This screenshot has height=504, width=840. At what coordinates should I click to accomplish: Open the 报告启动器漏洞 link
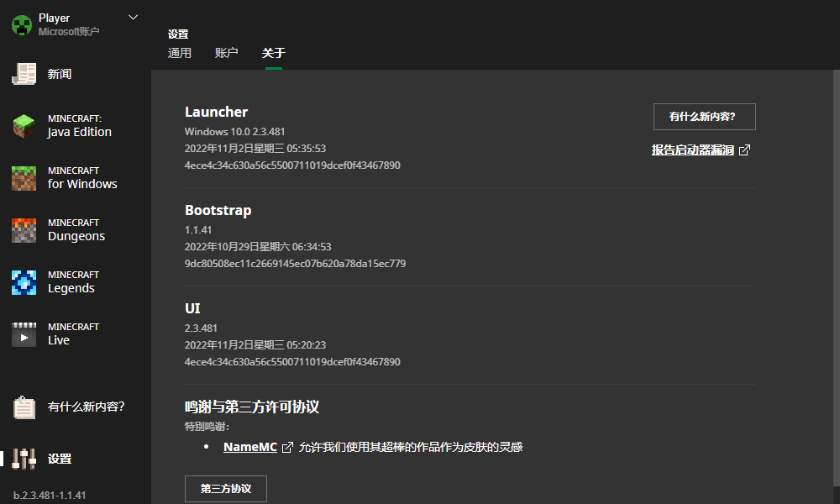pos(693,150)
